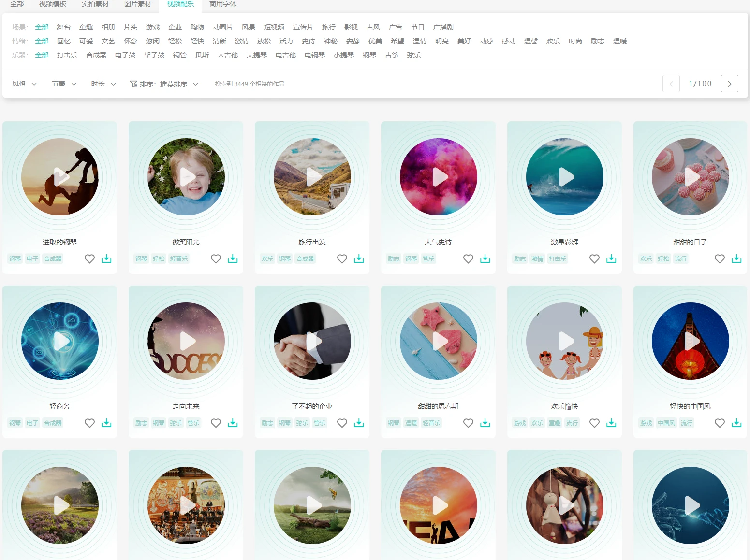
Task: Filter instrument by 古筝
Action: pos(392,55)
